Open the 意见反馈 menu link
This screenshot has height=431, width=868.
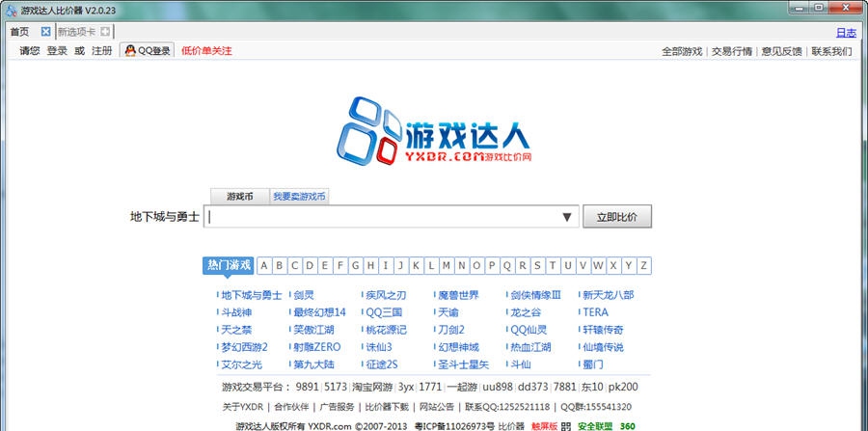tap(781, 51)
